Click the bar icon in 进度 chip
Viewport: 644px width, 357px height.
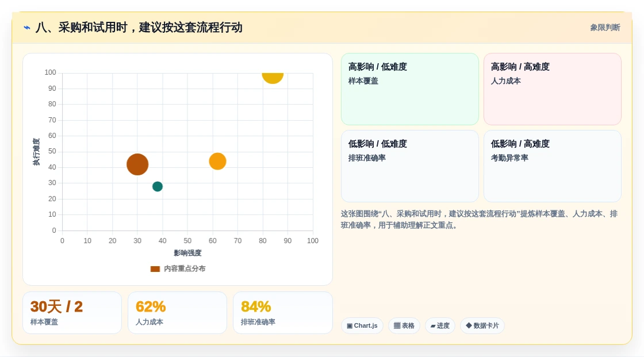click(433, 326)
